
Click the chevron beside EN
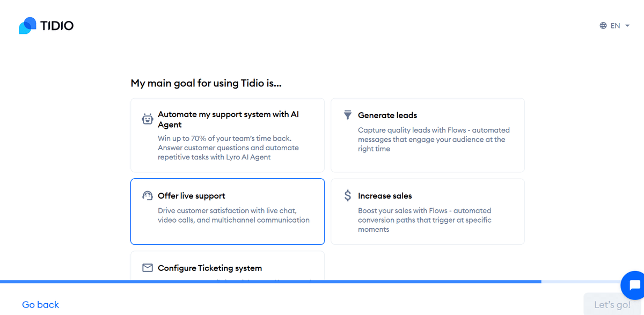(628, 25)
